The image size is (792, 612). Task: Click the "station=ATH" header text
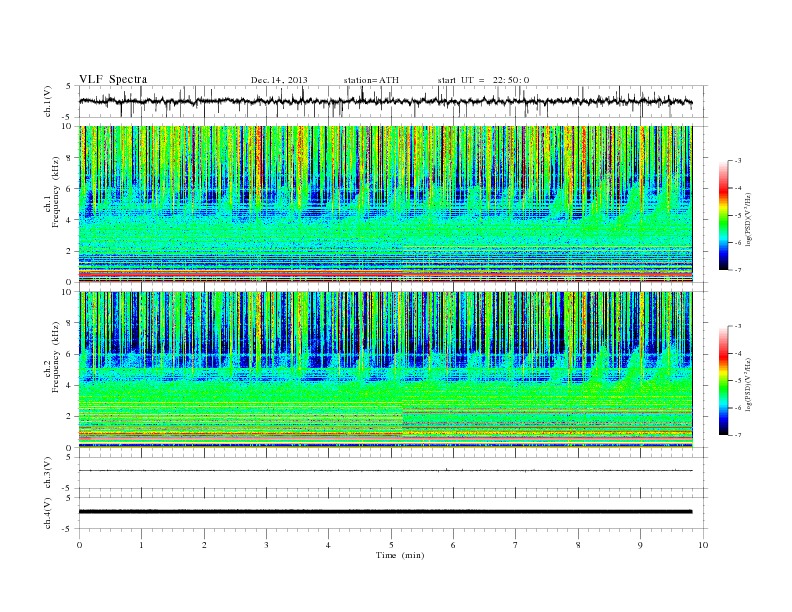(x=371, y=80)
